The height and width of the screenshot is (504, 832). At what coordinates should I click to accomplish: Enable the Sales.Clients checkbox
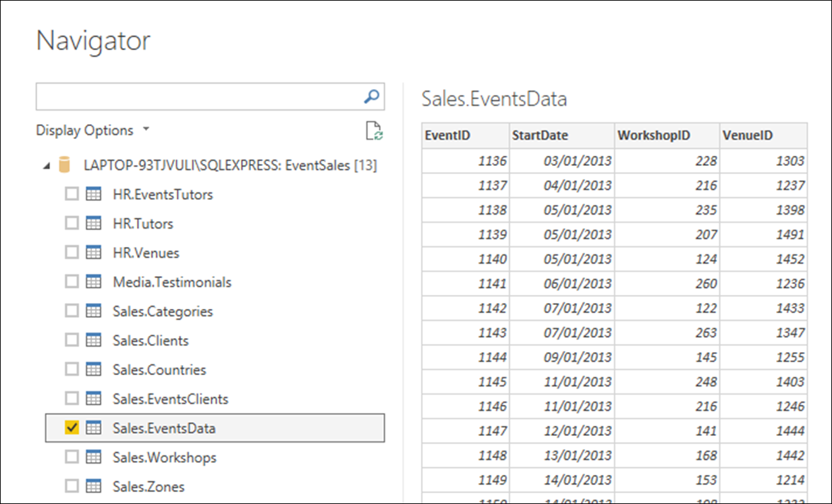tap(72, 341)
